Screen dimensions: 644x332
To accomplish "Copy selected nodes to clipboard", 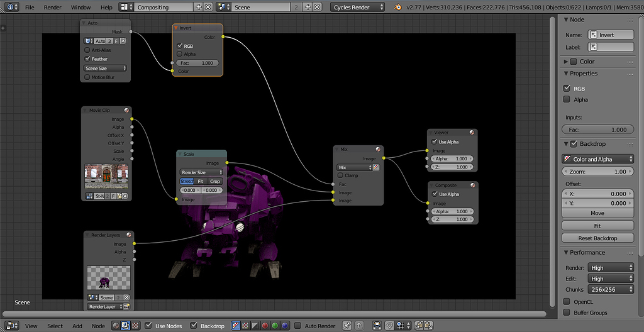I will coord(419,326).
